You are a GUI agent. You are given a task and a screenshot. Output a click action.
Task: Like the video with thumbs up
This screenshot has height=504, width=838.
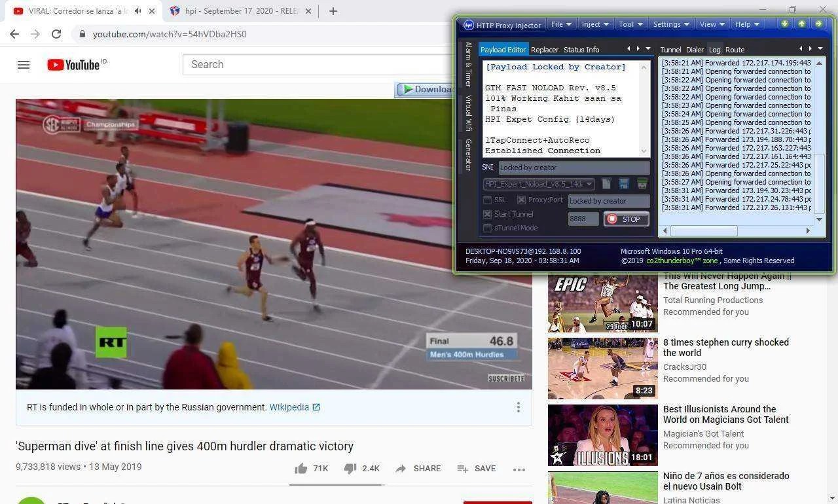[301, 469]
